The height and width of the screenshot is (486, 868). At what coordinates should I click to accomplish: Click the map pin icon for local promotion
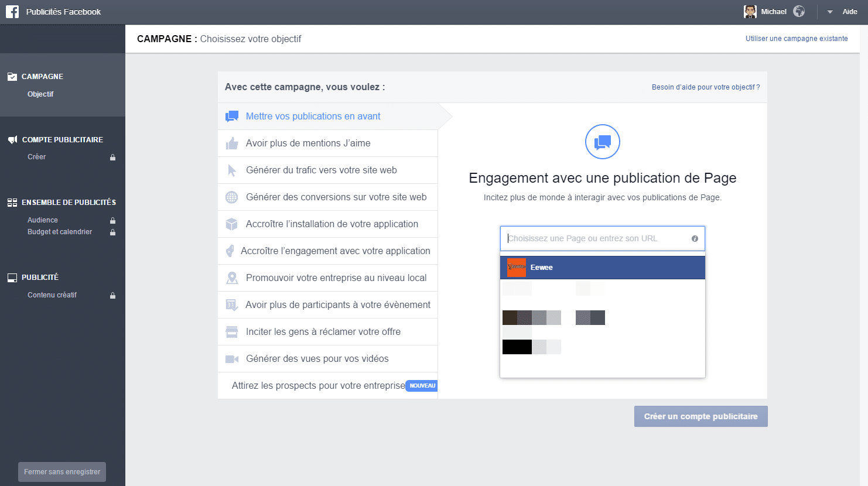pyautogui.click(x=231, y=278)
